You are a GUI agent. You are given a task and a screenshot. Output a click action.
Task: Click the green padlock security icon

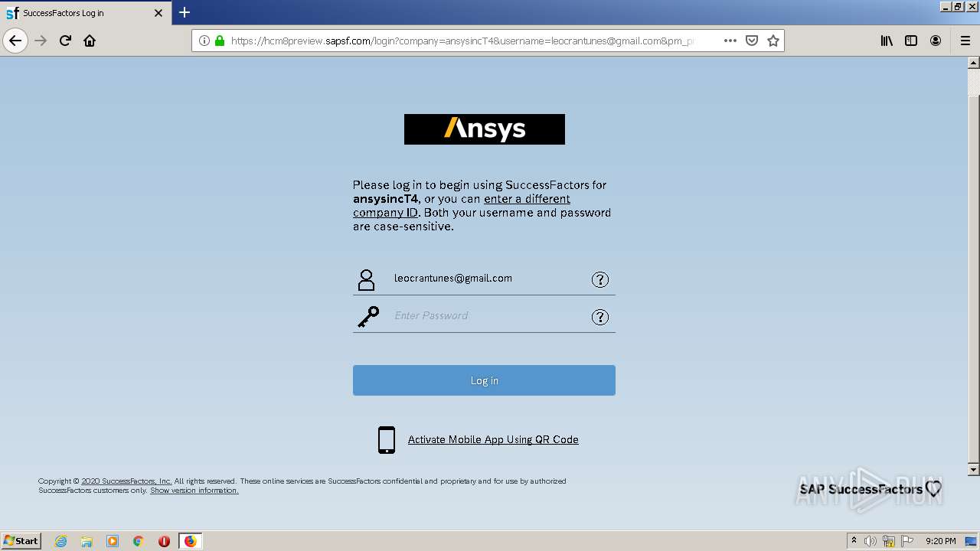pos(220,41)
